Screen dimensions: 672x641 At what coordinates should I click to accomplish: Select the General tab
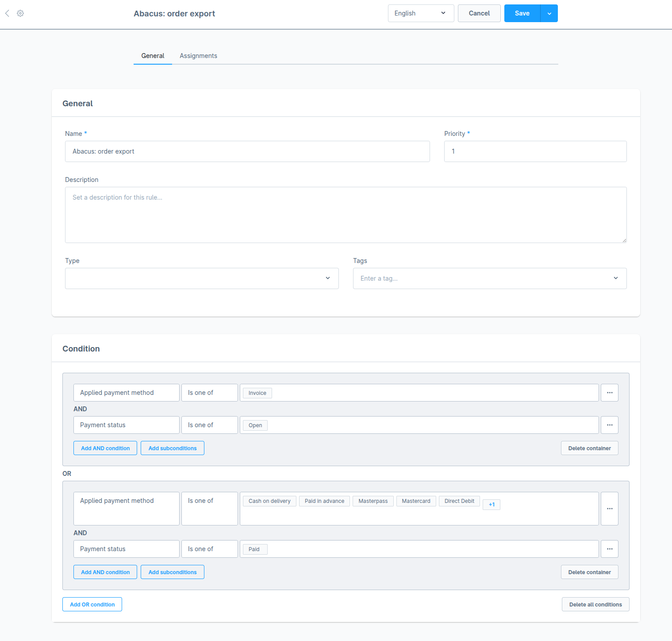tap(153, 56)
